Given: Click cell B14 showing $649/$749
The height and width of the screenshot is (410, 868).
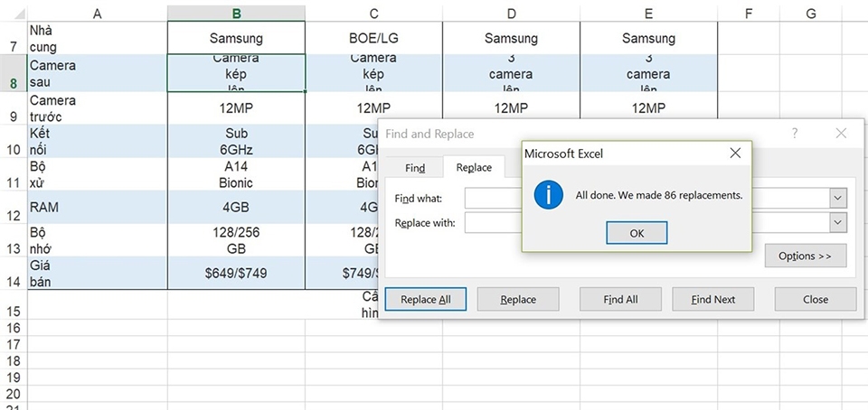Looking at the screenshot, I should 236,273.
